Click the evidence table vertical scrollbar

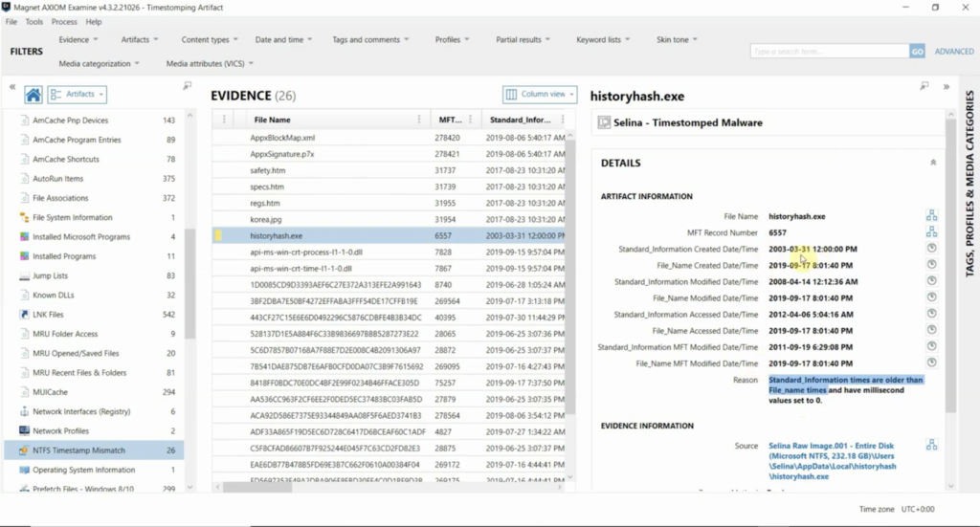point(570,274)
